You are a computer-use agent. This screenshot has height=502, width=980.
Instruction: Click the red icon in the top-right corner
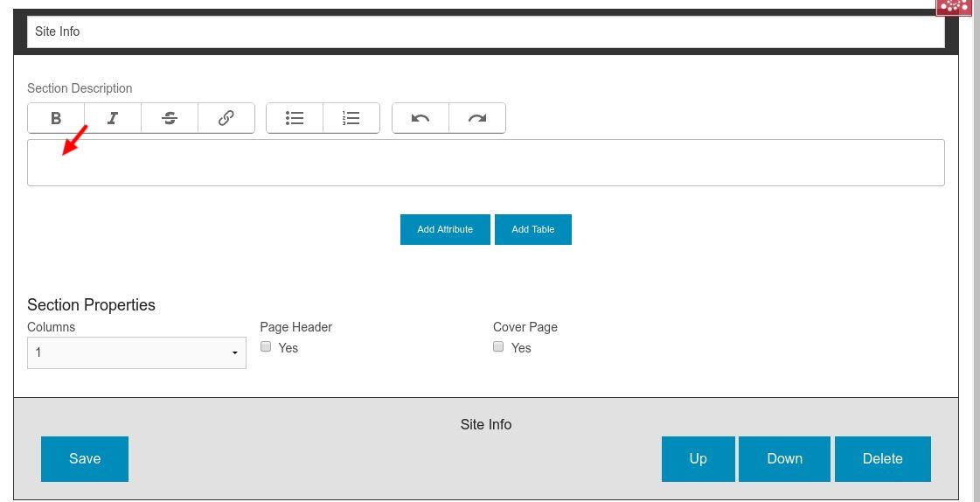point(954,7)
